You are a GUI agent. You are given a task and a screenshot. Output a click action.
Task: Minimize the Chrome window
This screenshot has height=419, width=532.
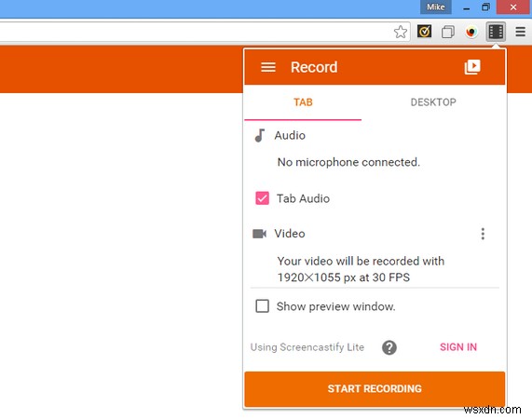pos(467,7)
